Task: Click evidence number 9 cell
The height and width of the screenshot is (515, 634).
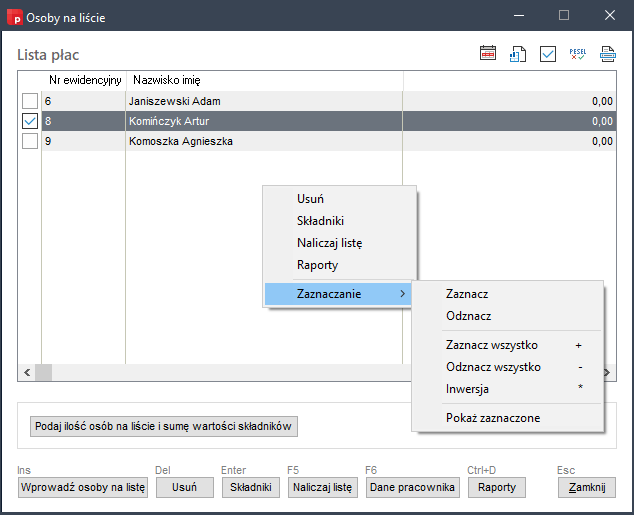Action: coord(83,141)
